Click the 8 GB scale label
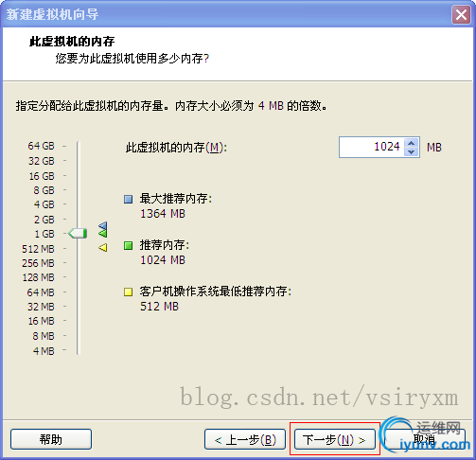476x460 pixels. point(44,190)
